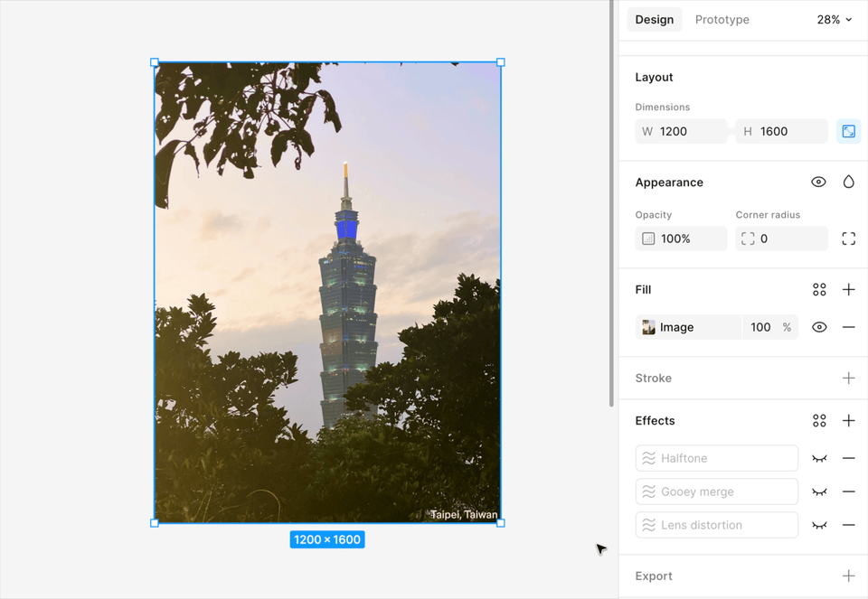Click the top-right selection handle

click(x=500, y=62)
